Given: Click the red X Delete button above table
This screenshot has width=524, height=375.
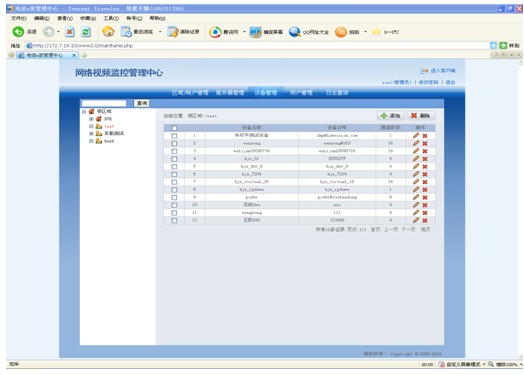Looking at the screenshot, I should click(x=421, y=116).
